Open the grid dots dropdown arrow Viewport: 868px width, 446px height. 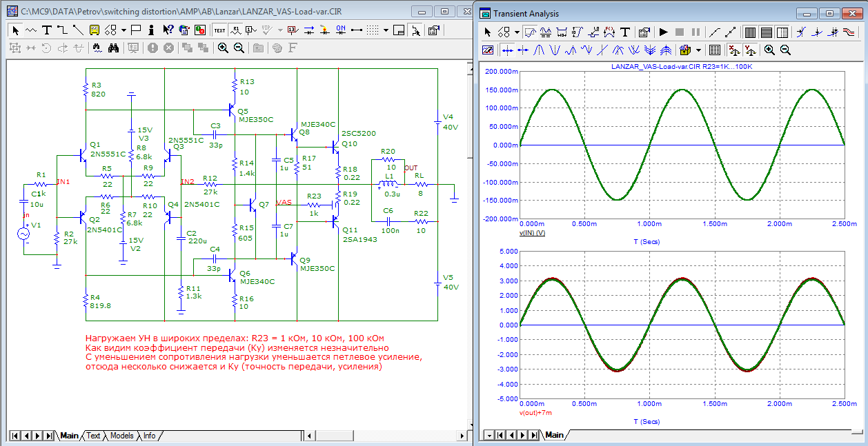pos(386,30)
